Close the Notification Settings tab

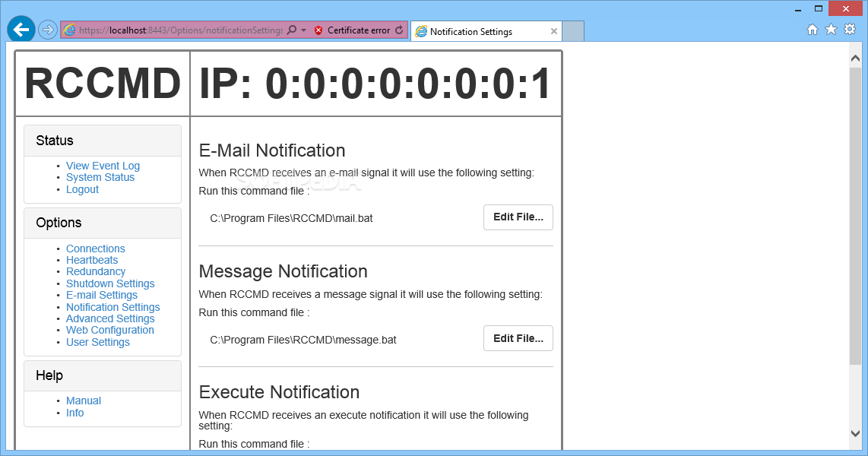(x=553, y=32)
